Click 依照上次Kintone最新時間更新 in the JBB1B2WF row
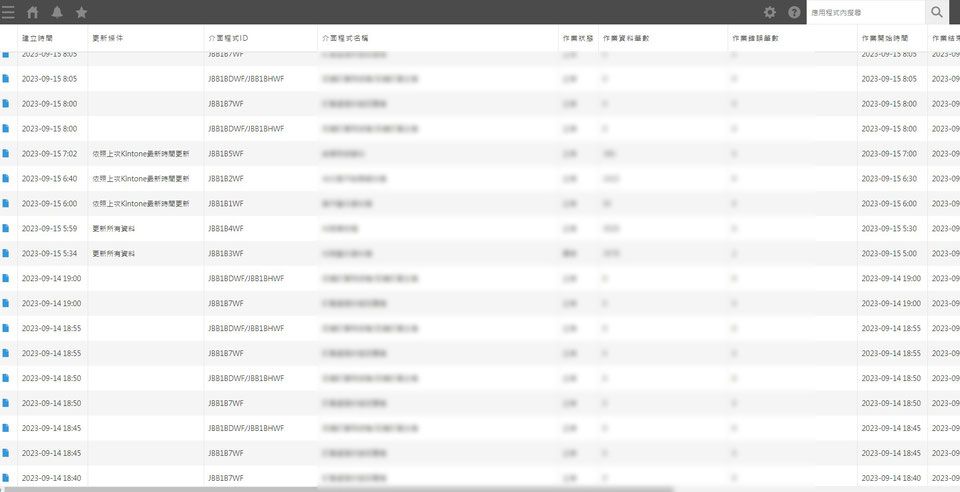This screenshot has width=960, height=492. click(x=141, y=179)
